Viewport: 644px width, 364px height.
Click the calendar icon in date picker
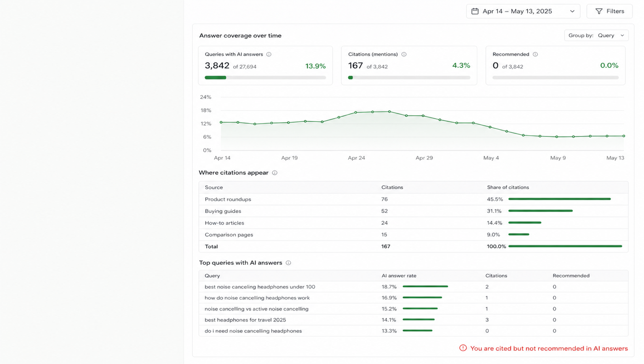475,11
